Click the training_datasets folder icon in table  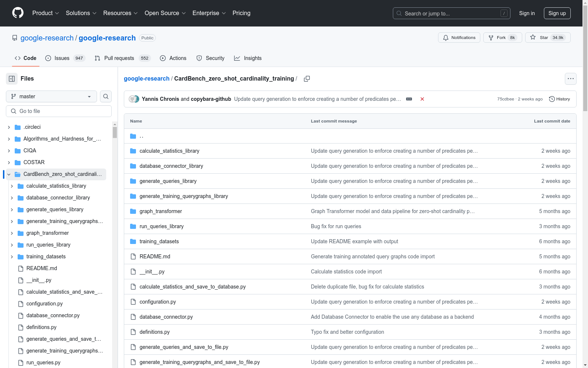(x=133, y=241)
